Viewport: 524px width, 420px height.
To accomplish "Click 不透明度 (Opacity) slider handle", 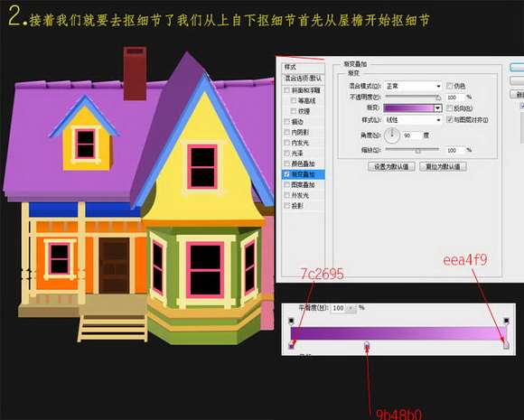I will (x=438, y=98).
